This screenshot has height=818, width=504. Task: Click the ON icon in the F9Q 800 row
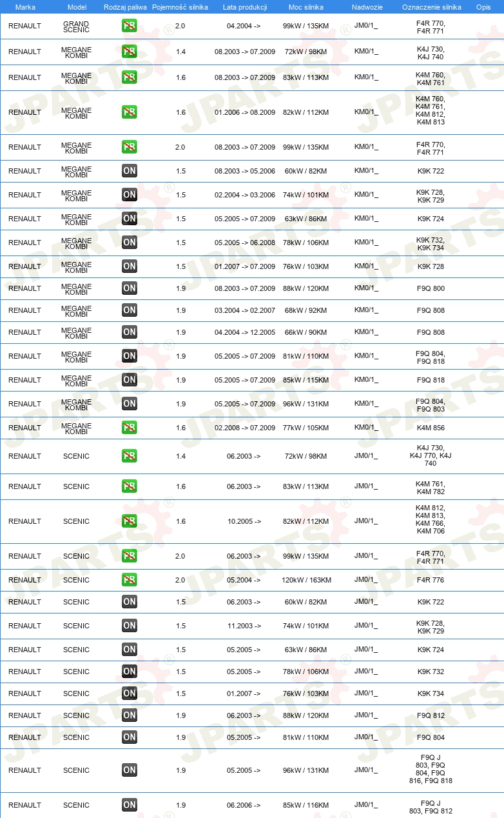click(130, 288)
